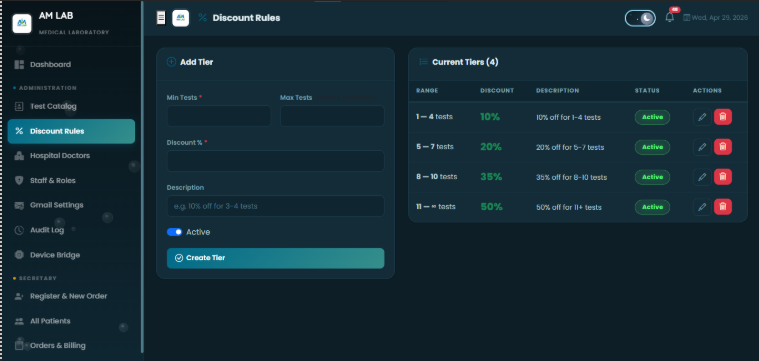Open Test Catalog in sidebar
Image resolution: width=759 pixels, height=361 pixels.
point(71,106)
